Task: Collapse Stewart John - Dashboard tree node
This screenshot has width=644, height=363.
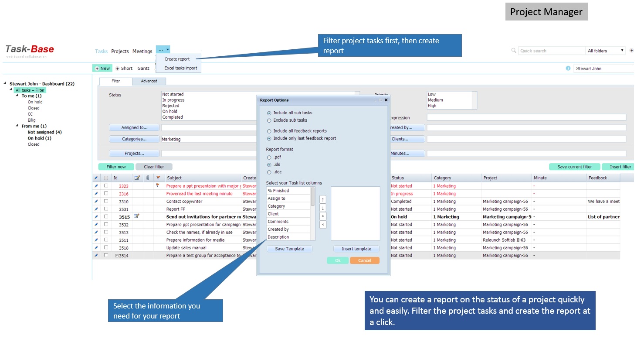Action: (5, 83)
